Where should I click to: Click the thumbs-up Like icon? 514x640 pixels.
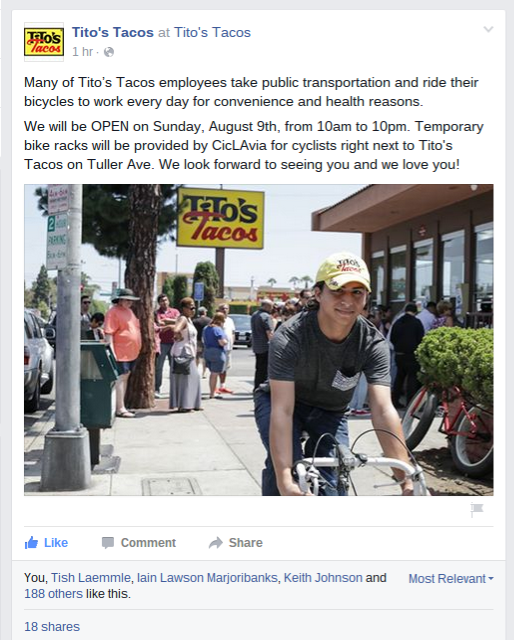[x=31, y=542]
